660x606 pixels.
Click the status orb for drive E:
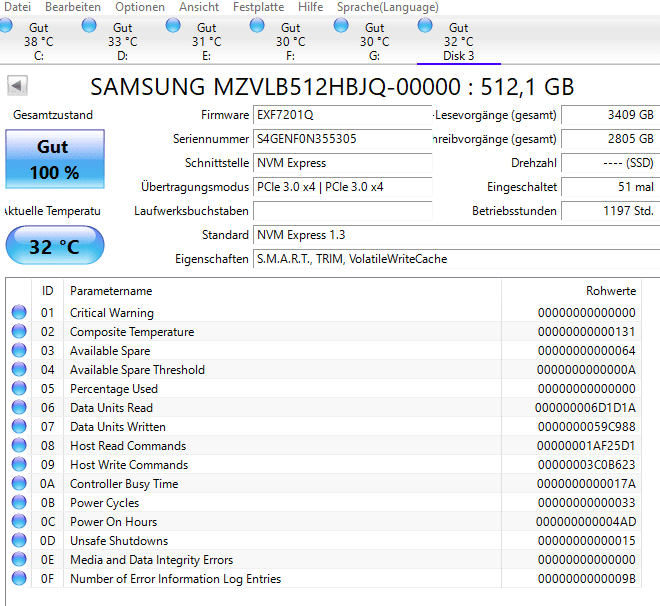pyautogui.click(x=173, y=25)
